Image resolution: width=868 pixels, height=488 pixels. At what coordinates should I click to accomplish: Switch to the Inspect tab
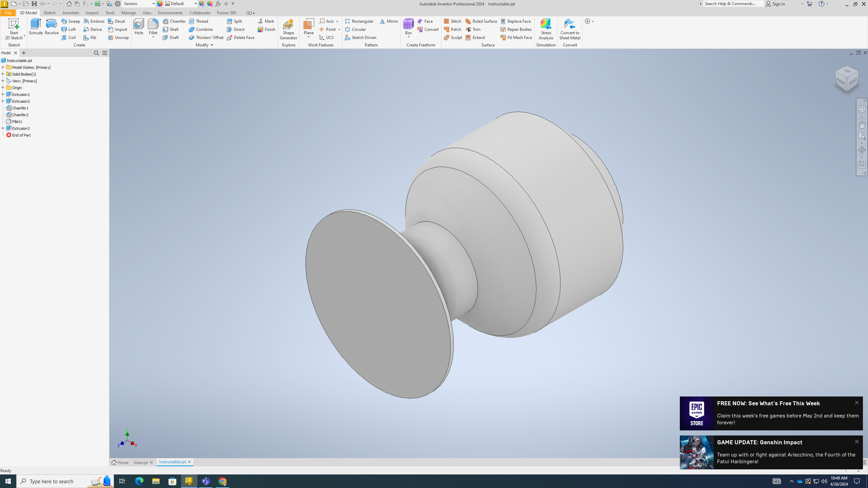pyautogui.click(x=92, y=13)
